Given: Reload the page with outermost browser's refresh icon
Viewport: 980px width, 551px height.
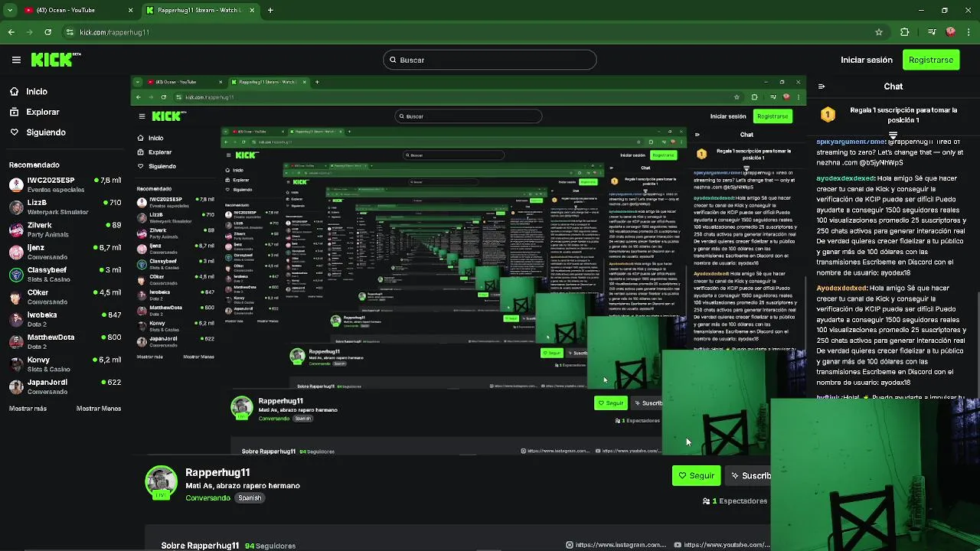Looking at the screenshot, I should click(47, 32).
